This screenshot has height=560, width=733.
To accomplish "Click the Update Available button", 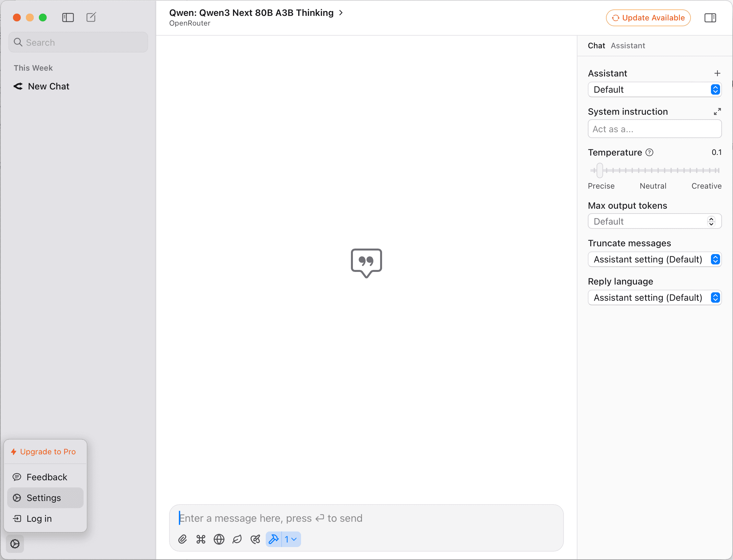I will coord(648,18).
